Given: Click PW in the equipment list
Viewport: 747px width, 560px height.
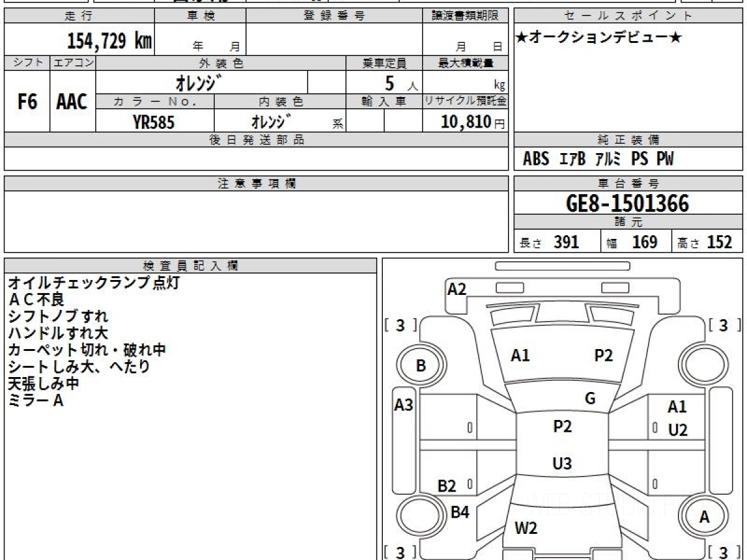Looking at the screenshot, I should [x=665, y=159].
